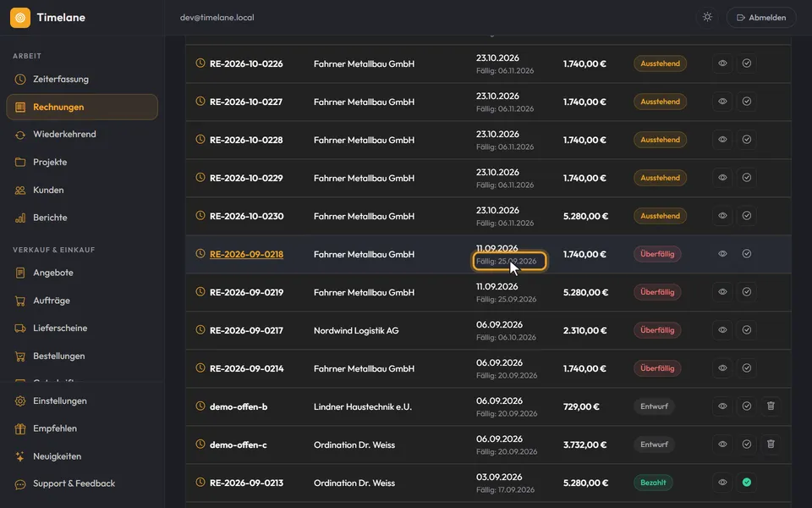This screenshot has width=812, height=508.
Task: Open Angebote in the sidebar
Action: click(x=82, y=273)
